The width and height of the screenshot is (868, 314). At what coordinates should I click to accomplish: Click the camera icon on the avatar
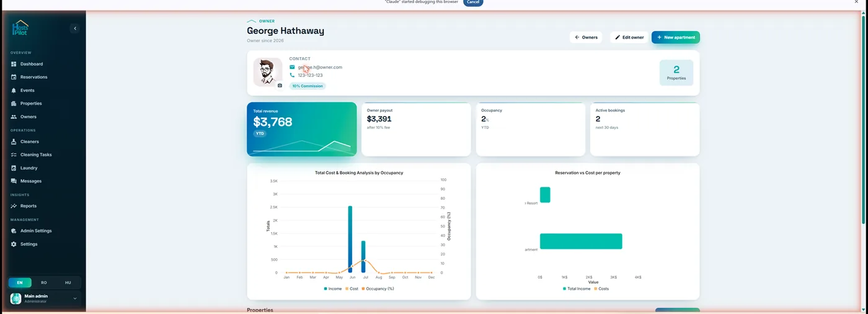[x=280, y=85]
